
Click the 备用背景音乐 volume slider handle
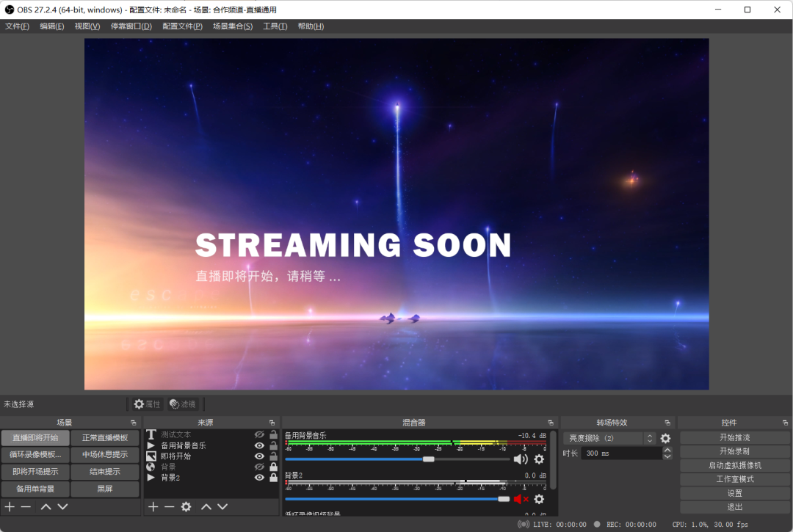pos(428,459)
